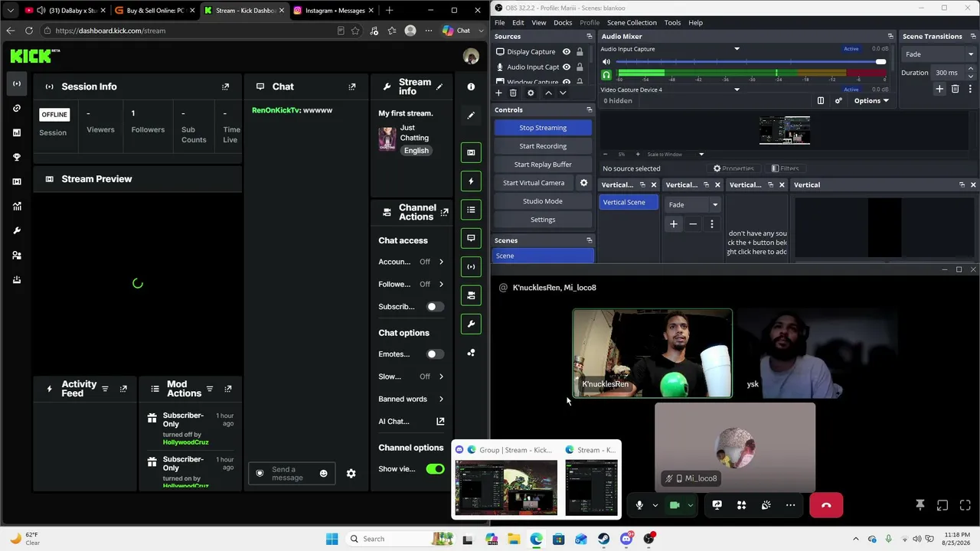Toggle audio monitoring headphone button
The height and width of the screenshot is (551, 980).
tap(606, 75)
